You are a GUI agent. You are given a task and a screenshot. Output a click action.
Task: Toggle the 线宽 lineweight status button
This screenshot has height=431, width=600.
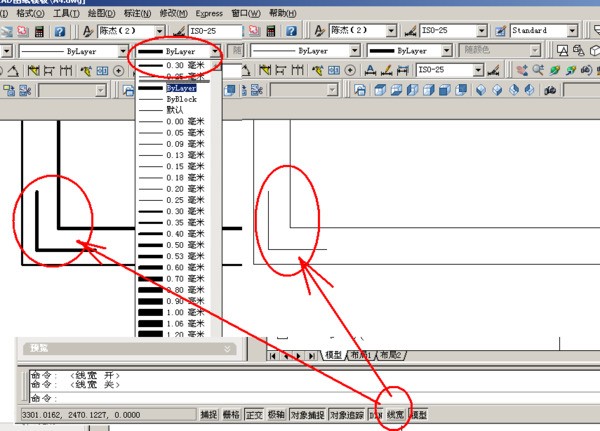point(397,415)
